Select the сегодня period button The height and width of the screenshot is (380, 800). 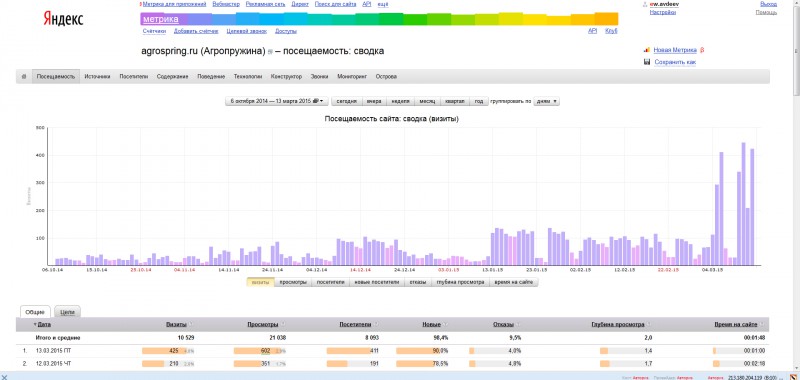coord(346,102)
